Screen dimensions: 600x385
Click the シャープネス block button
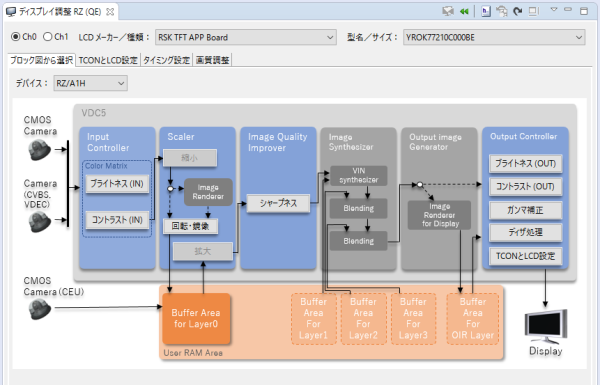(278, 203)
